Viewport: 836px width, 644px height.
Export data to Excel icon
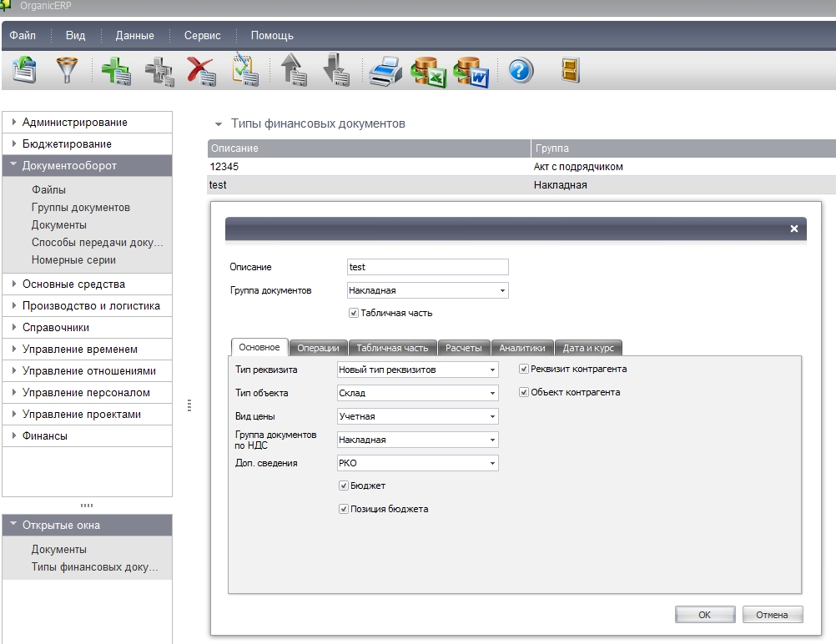coord(428,72)
